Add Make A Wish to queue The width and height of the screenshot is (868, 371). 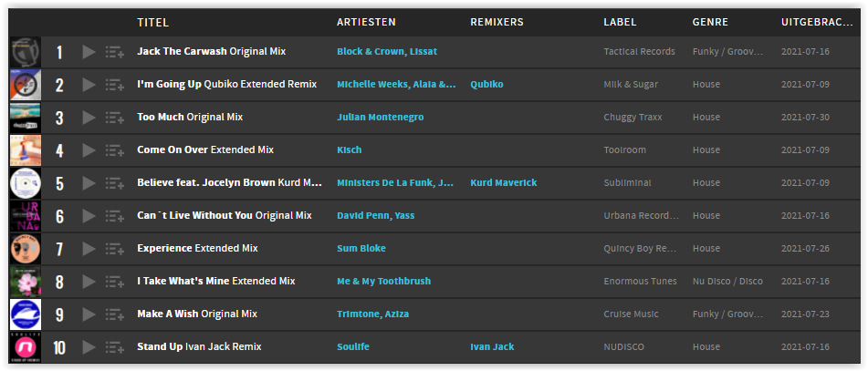(x=115, y=314)
